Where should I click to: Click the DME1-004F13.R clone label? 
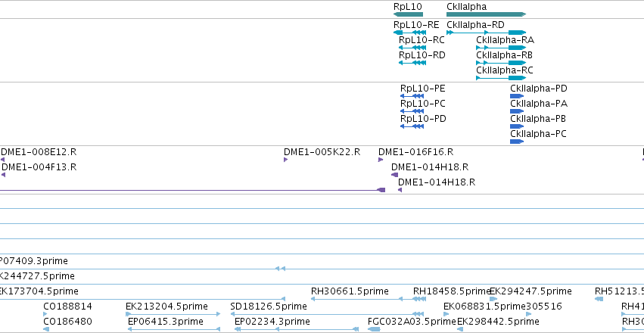39,167
